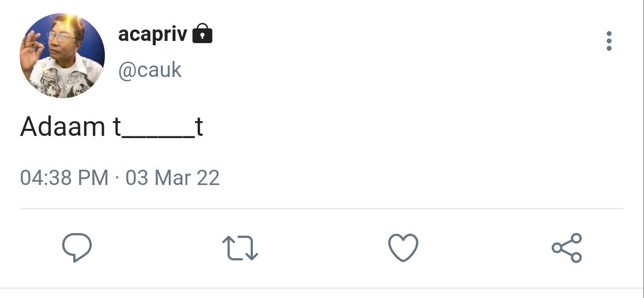Click the 04:38 PM timestamp
Image resolution: width=644 pixels, height=298 pixels.
(x=64, y=178)
